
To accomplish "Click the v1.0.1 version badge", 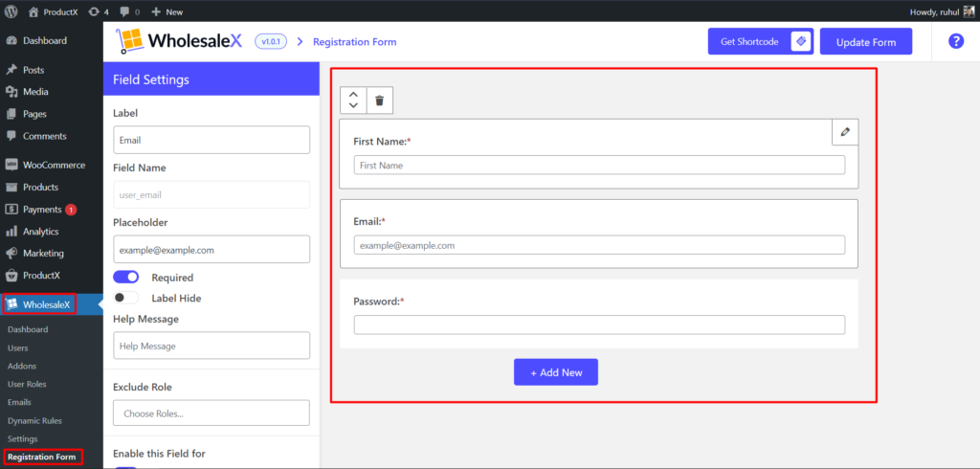I will (271, 42).
